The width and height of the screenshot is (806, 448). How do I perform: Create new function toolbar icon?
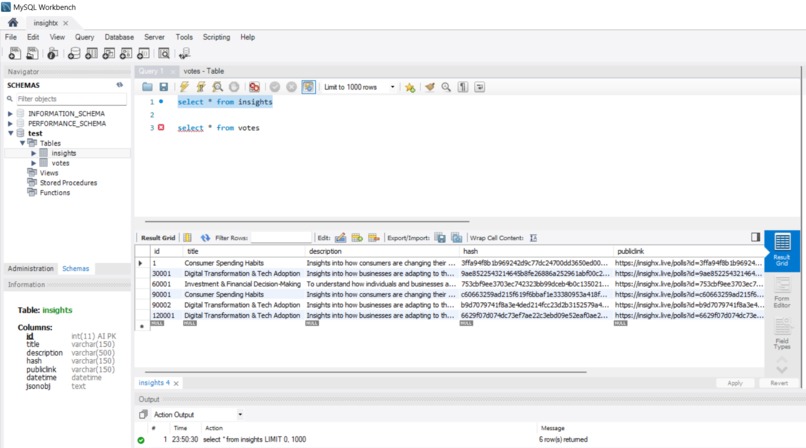click(x=143, y=53)
